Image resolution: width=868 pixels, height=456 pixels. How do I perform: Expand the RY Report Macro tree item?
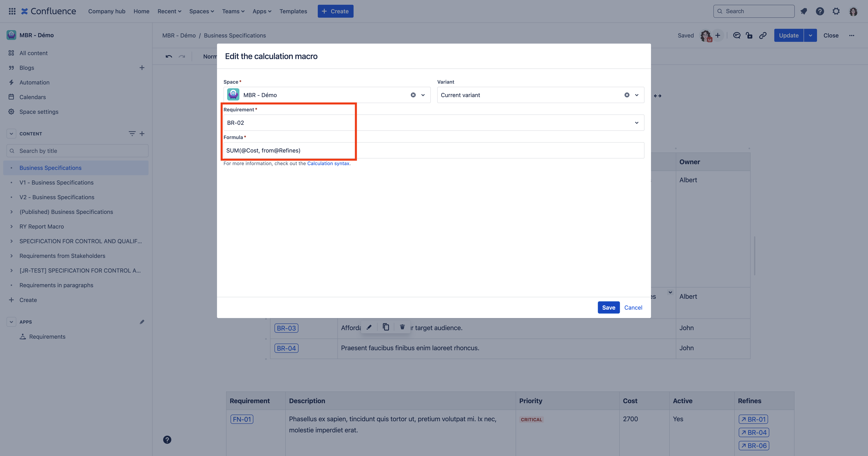coord(11,227)
